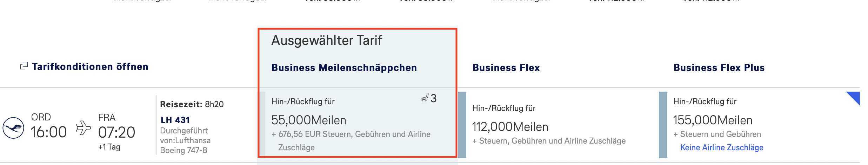Open flight LH 431 details
Image resolution: width=868 pixels, height=165 pixels.
(175, 120)
